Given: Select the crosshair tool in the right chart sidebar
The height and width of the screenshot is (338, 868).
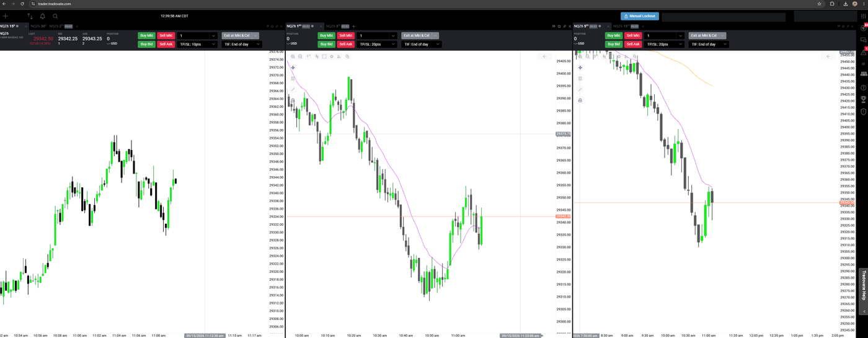Looking at the screenshot, I should point(580,68).
